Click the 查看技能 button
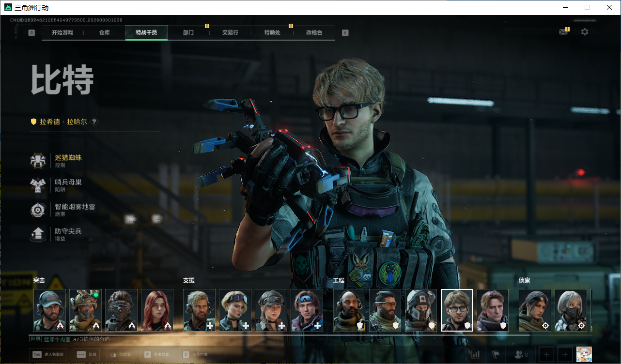Screen dimensions: 621x364 (x=157, y=355)
